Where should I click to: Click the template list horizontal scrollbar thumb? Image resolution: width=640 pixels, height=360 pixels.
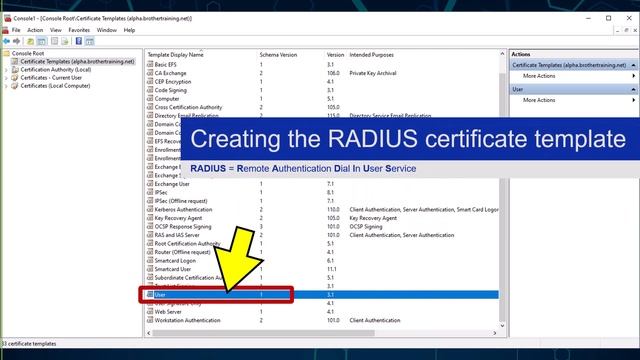click(x=263, y=333)
